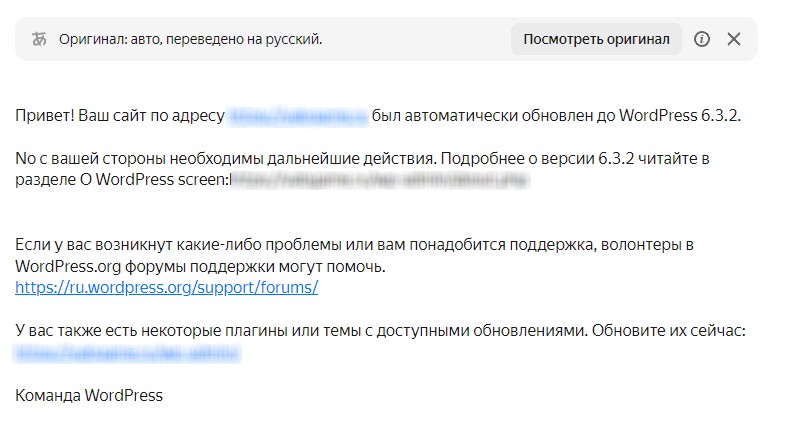Click the 'Команда WordPress' signature text
Viewport: 791px width, 426px height.
tap(89, 395)
